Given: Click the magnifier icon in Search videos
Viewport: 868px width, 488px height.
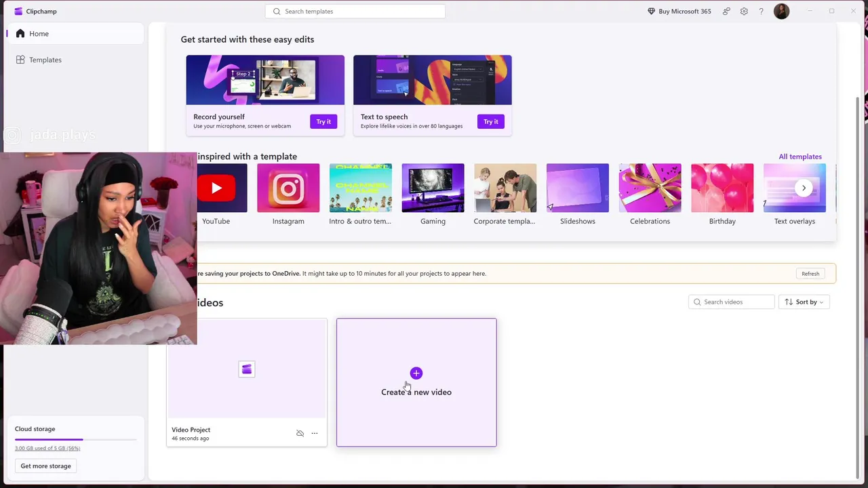Looking at the screenshot, I should [697, 302].
